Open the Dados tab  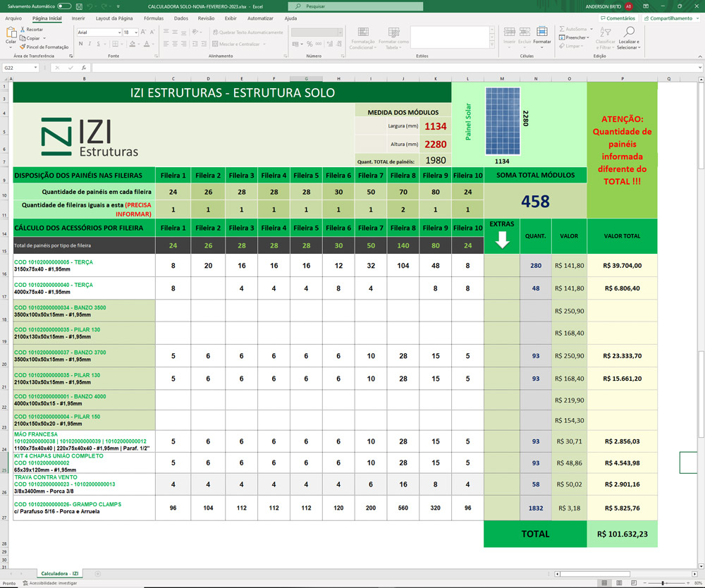pyautogui.click(x=181, y=18)
